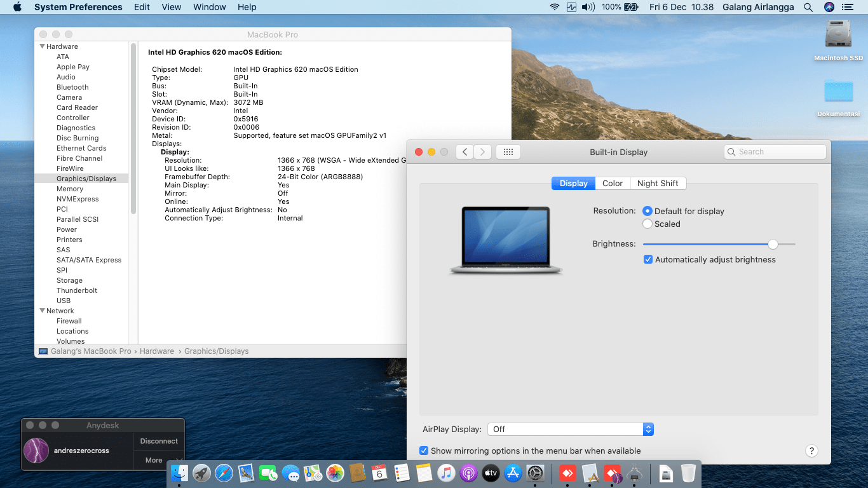The height and width of the screenshot is (488, 868).
Task: Select Bluetooth in the hardware list
Action: [72, 87]
